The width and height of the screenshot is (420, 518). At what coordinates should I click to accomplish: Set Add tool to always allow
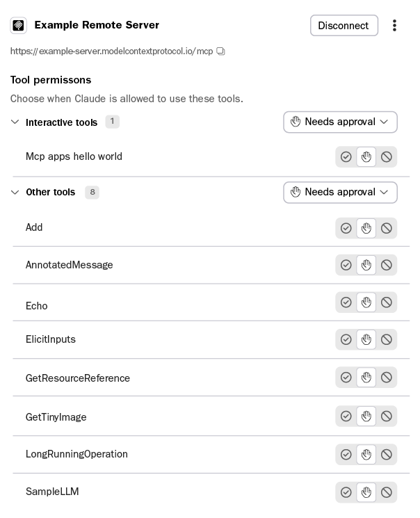tap(346, 228)
